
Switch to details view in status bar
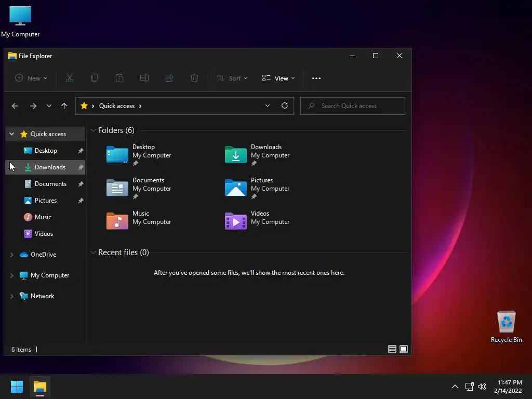coord(392,349)
